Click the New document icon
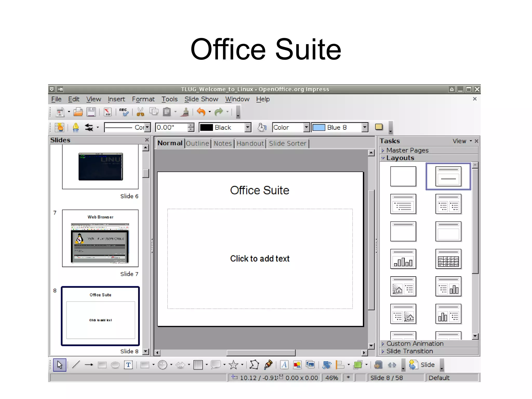The height and width of the screenshot is (399, 532). coord(60,112)
